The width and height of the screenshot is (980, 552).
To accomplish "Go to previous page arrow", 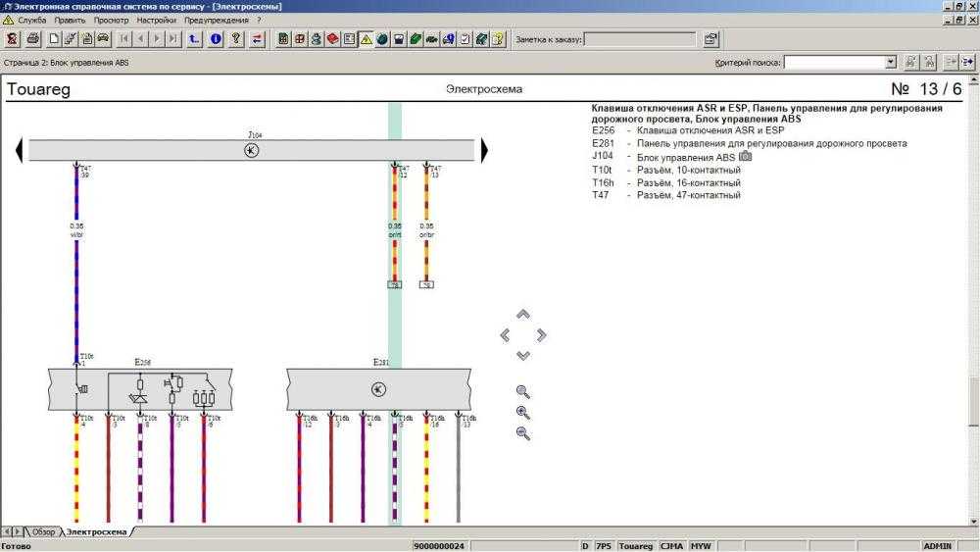I will pyautogui.click(x=140, y=39).
